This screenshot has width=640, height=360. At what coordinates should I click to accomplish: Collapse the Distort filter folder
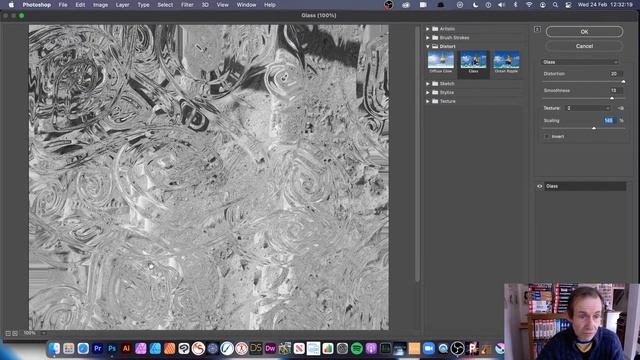428,47
